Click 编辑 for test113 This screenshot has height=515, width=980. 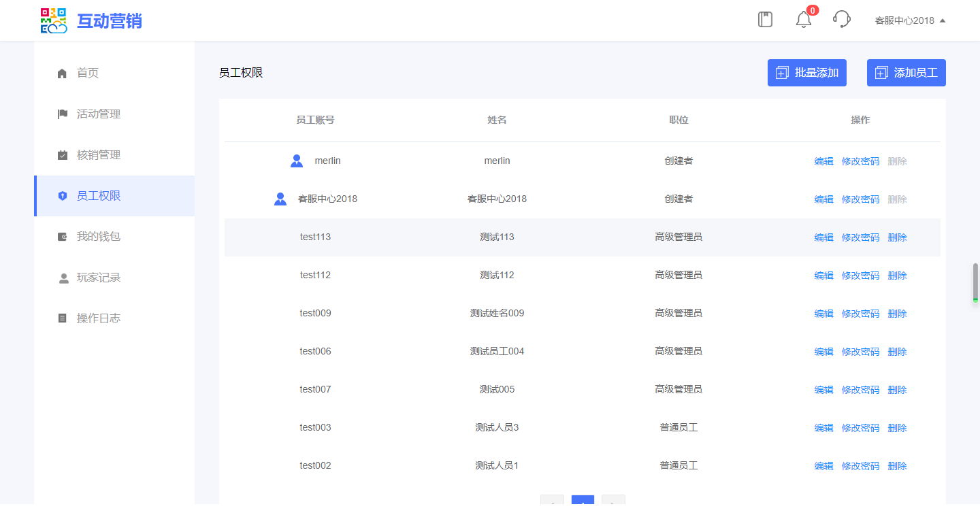[x=824, y=237]
